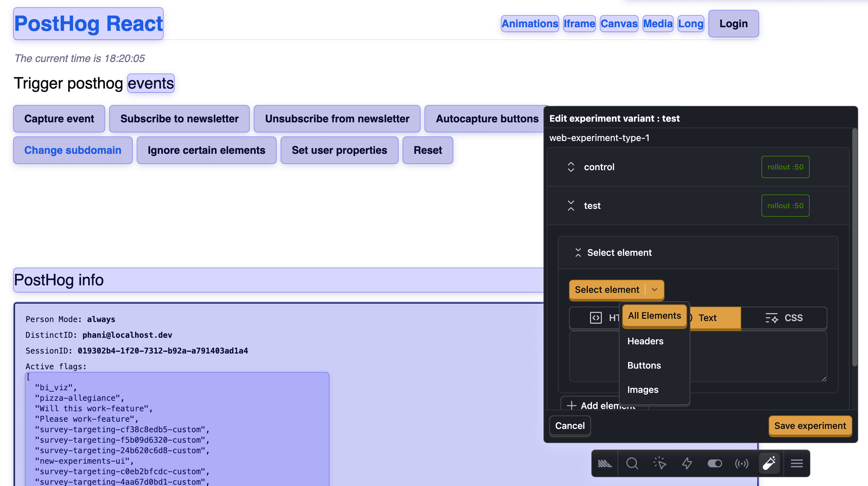
Task: Click the 'Person Mode: always' line
Action: coord(70,319)
